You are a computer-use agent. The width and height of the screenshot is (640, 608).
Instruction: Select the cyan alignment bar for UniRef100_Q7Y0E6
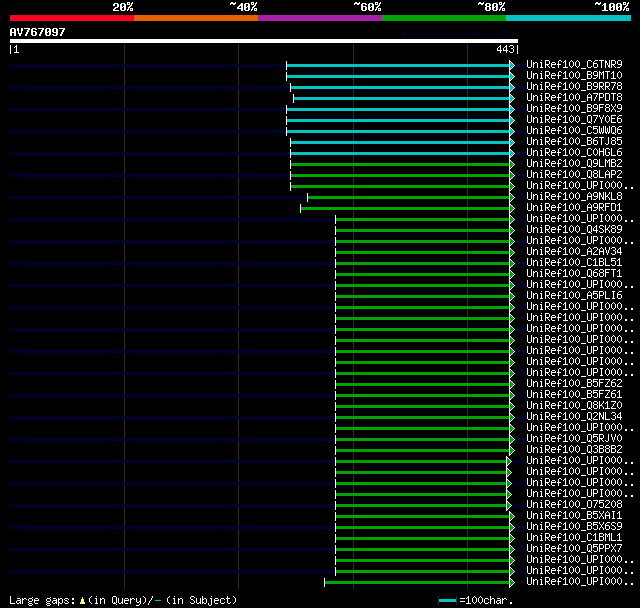point(398,120)
